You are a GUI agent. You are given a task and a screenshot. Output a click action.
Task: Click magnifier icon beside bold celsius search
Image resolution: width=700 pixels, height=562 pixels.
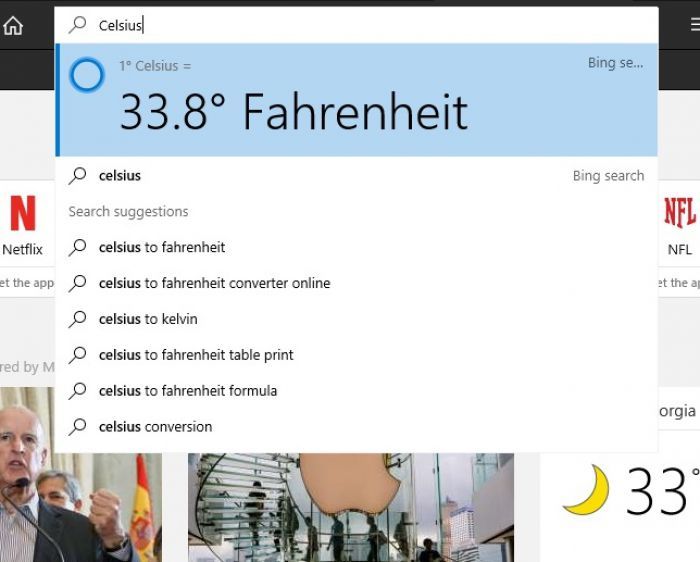tap(78, 175)
